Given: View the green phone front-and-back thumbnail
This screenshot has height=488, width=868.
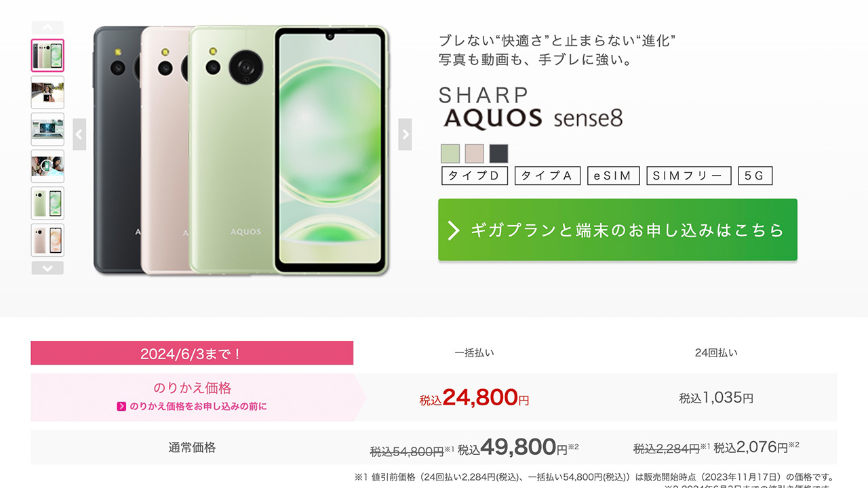Looking at the screenshot, I should point(47,203).
